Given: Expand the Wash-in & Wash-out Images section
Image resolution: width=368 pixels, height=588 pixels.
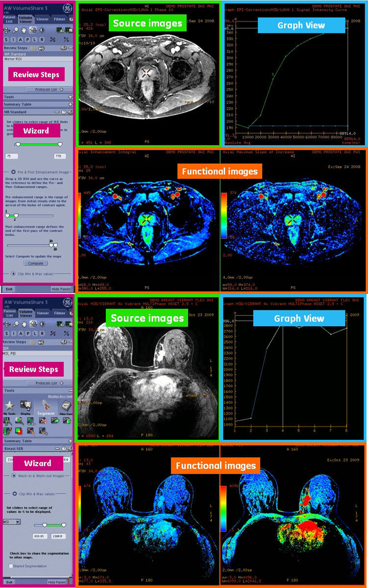Looking at the screenshot, I should click(14, 476).
